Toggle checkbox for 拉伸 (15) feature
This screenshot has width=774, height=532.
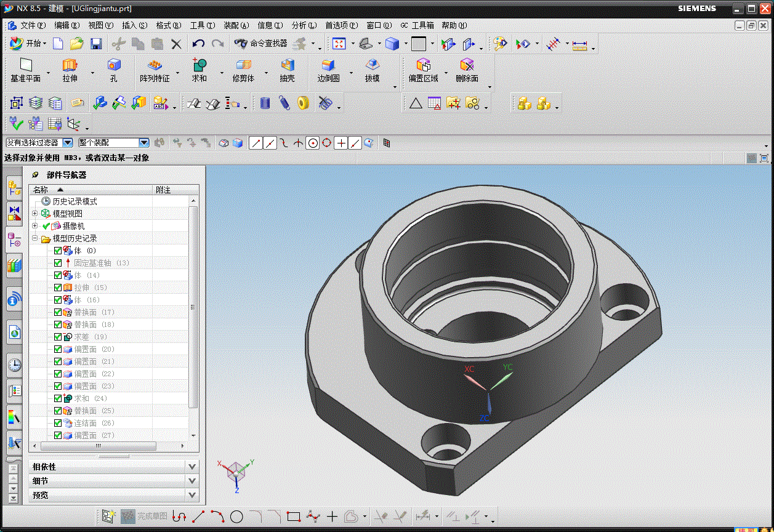58,288
